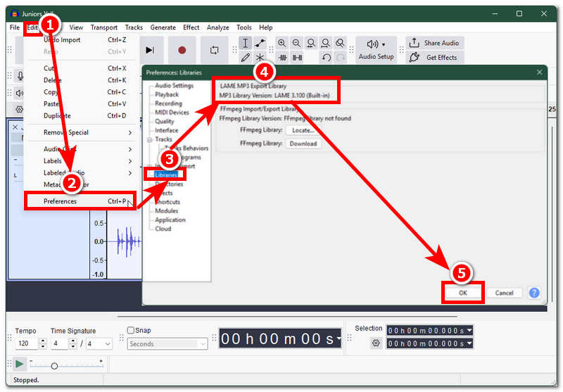Click the green Play-at-Speed button
Image resolution: width=563 pixels, height=392 pixels.
click(x=20, y=365)
